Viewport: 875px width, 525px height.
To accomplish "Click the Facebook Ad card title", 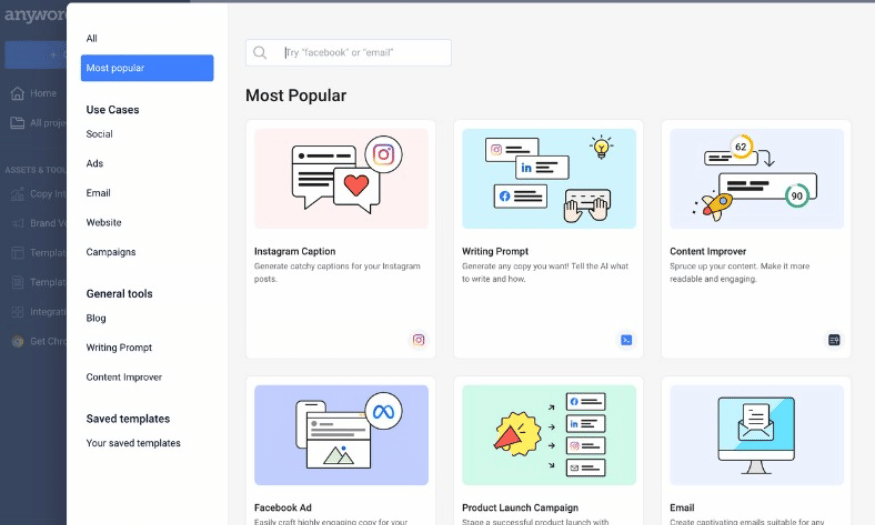I will [283, 508].
